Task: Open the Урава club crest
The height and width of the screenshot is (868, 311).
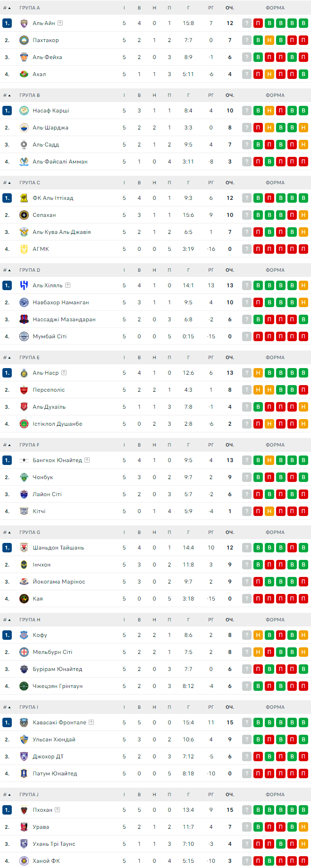Action: [x=24, y=827]
